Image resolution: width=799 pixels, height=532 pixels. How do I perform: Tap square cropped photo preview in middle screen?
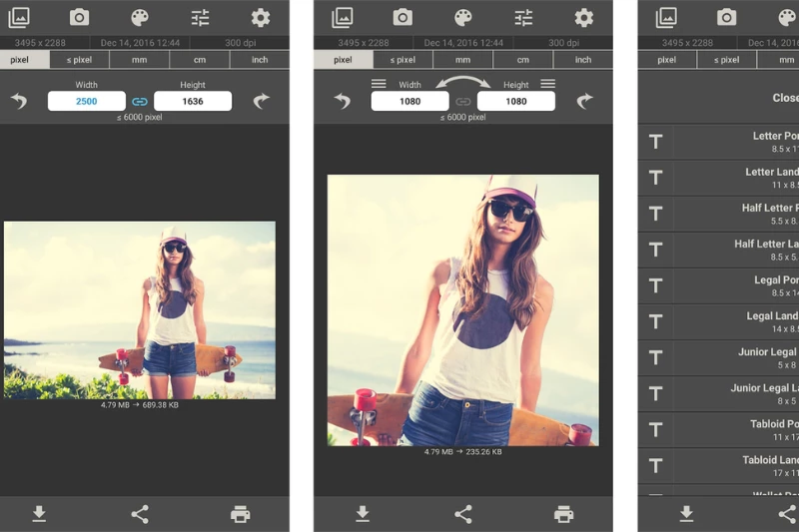463,310
